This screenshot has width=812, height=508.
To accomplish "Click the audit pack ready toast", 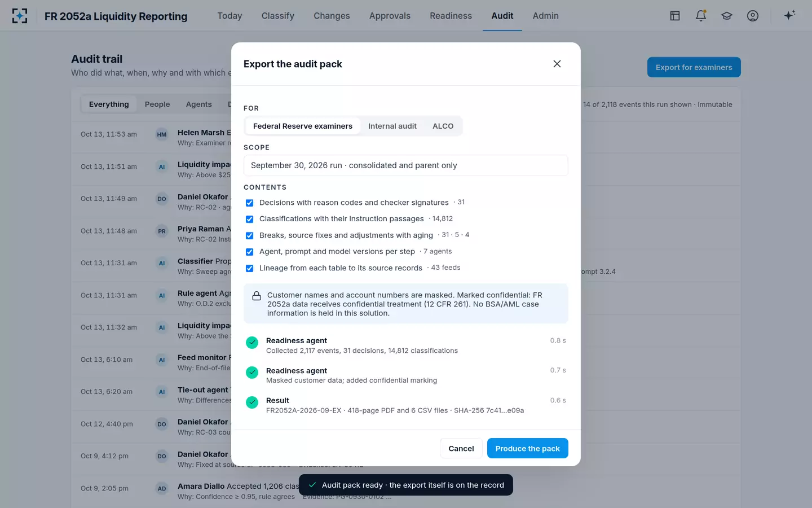I will [x=405, y=485].
